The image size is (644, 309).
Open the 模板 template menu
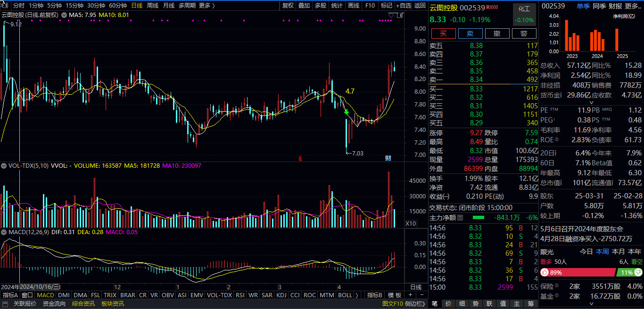(395, 295)
